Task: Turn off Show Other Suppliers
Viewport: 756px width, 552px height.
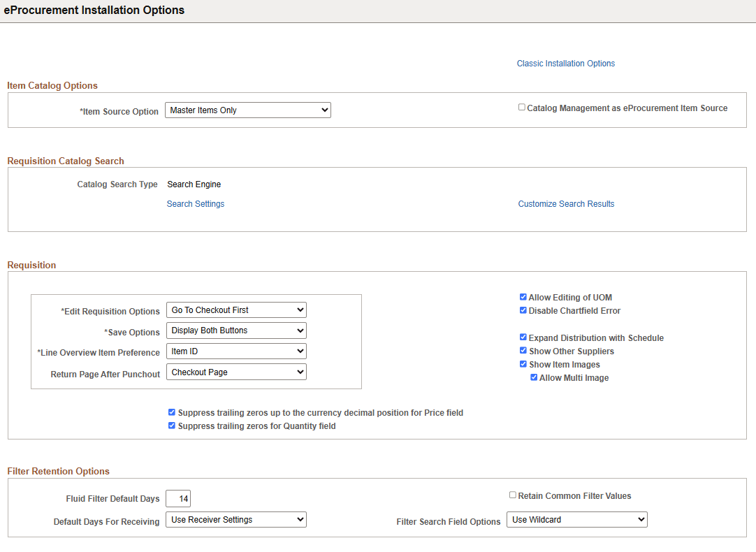Action: pos(523,350)
